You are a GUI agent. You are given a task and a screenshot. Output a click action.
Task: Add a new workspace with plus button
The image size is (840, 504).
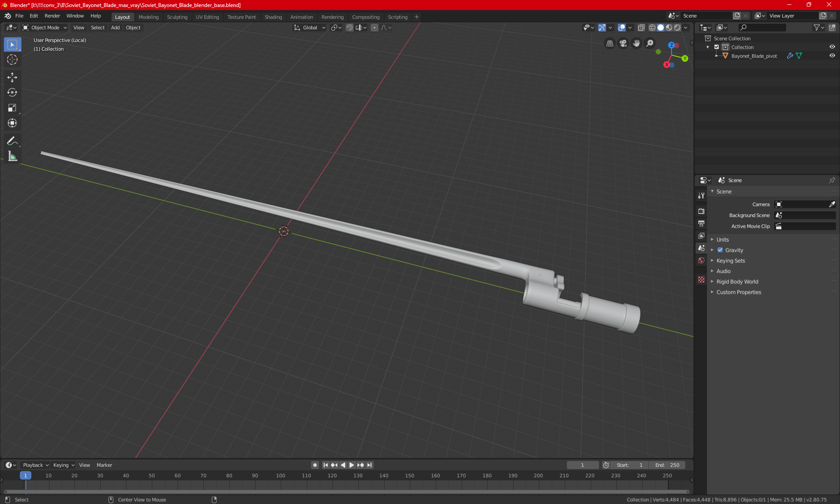416,17
